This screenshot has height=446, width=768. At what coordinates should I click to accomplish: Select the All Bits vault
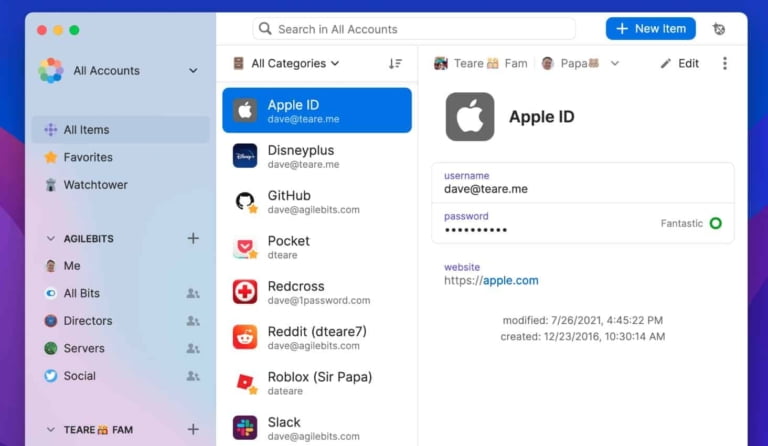coord(120,293)
